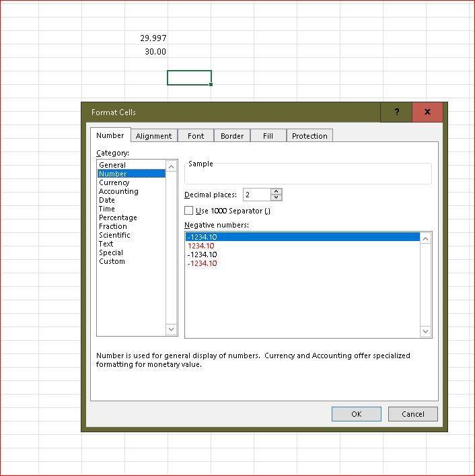The width and height of the screenshot is (475, 476).
Task: Close the Format Cells dialog
Action: 427,112
